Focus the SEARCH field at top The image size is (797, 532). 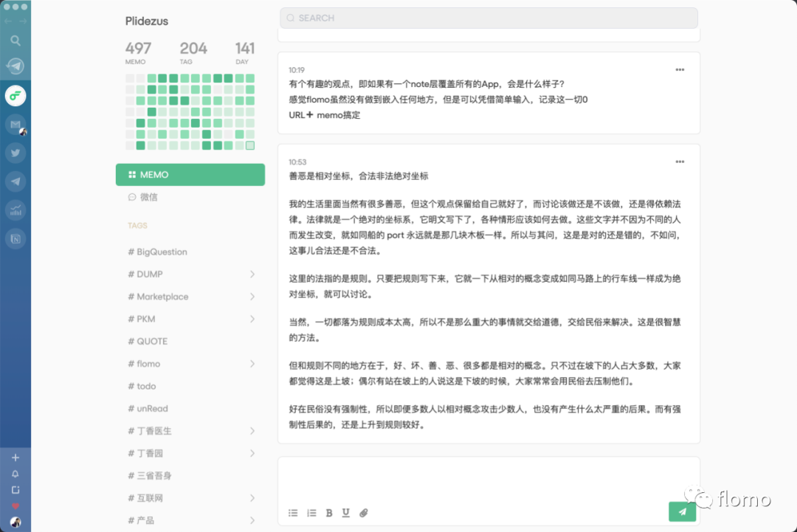pos(489,18)
